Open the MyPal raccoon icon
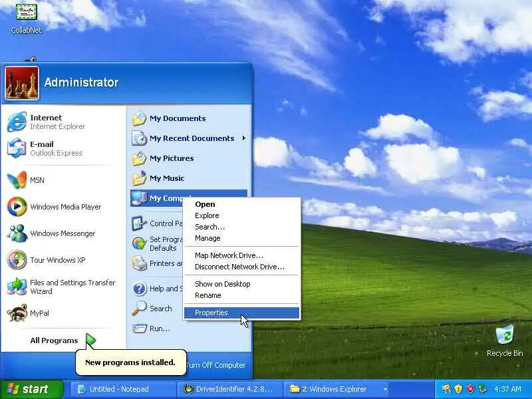 point(17,313)
